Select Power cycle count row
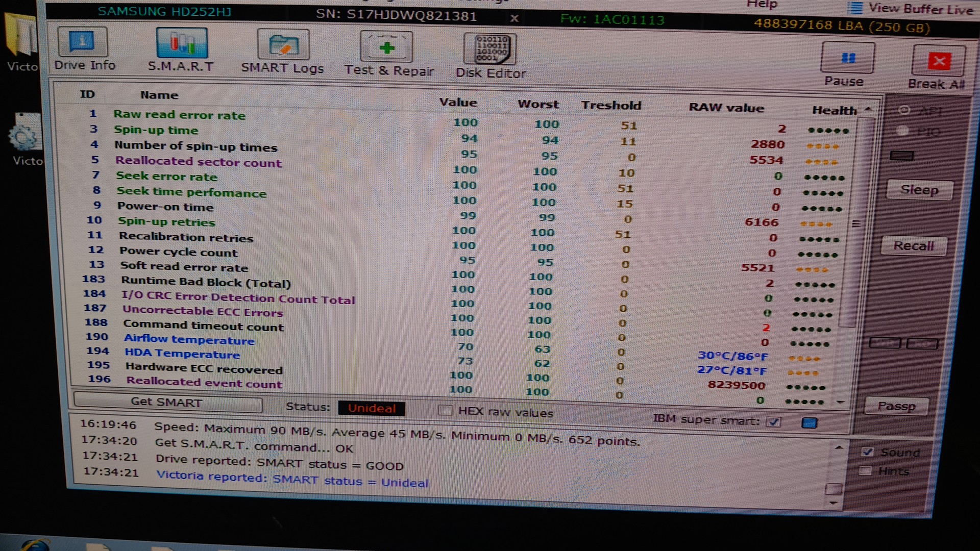Viewport: 980px width, 551px height. (x=461, y=258)
